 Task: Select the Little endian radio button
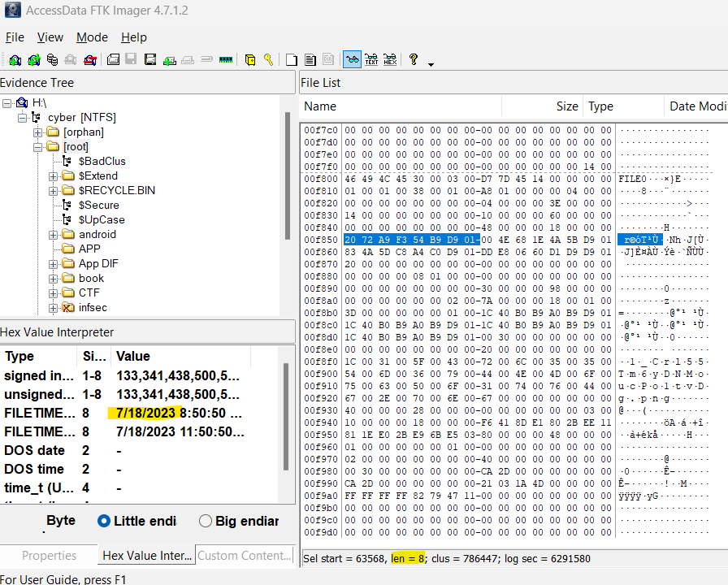[103, 521]
